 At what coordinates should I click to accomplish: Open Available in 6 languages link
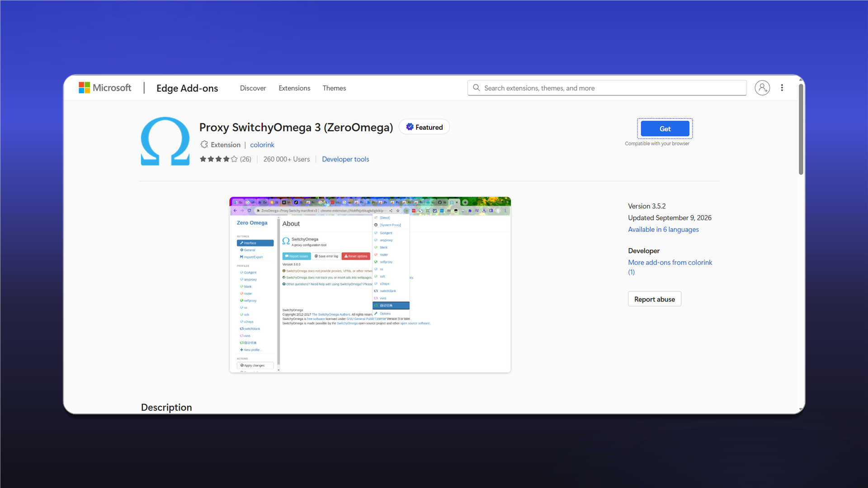tap(663, 230)
